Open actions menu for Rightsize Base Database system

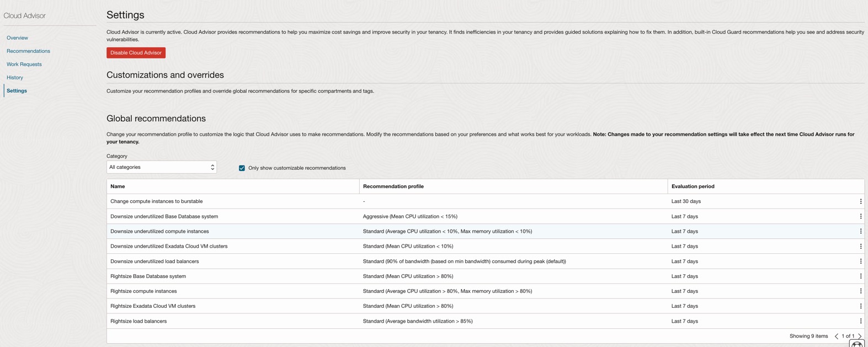click(x=860, y=276)
